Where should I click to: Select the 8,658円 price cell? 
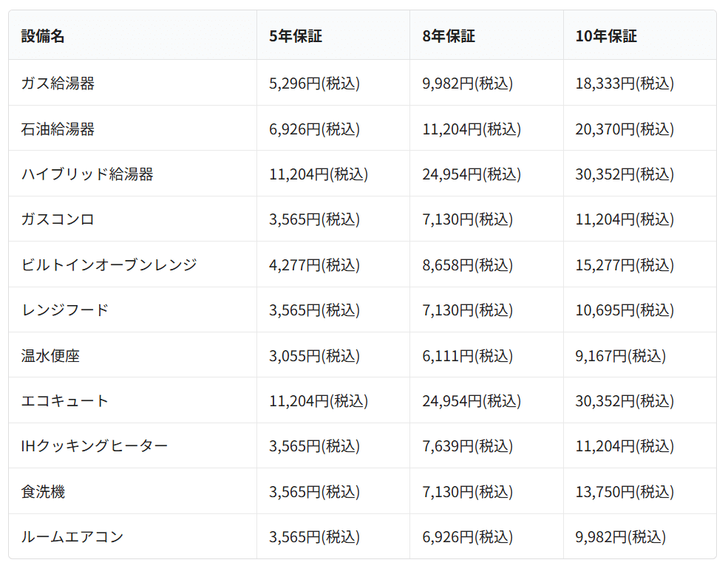467,264
